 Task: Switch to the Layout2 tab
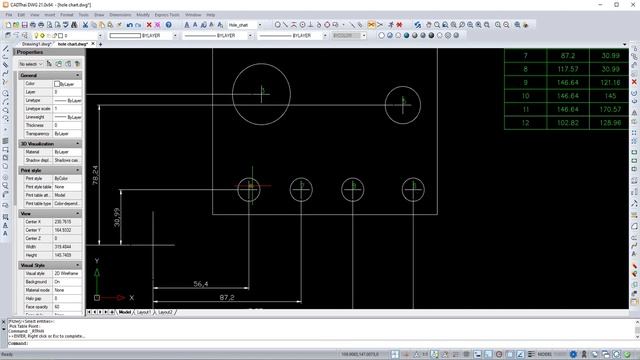pos(165,312)
